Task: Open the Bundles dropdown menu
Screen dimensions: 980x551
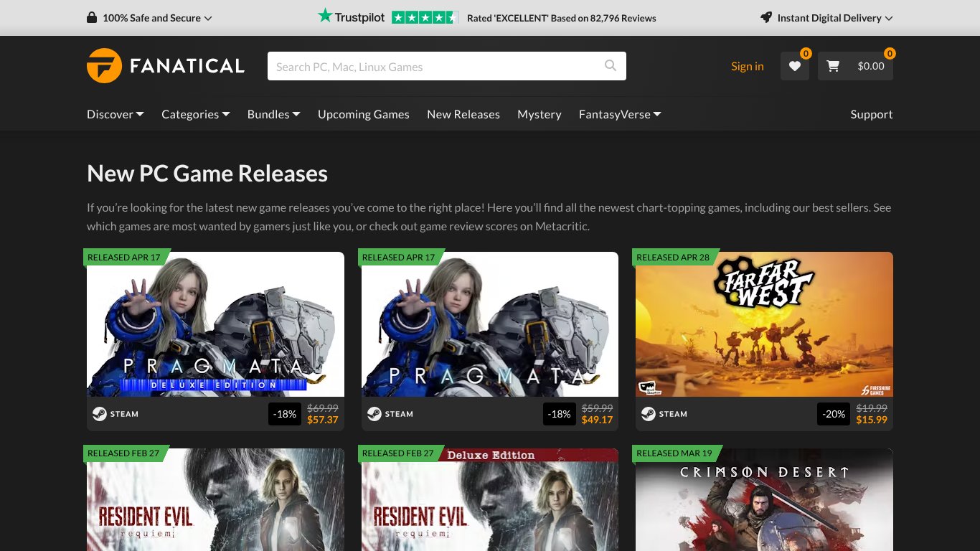Action: [274, 114]
